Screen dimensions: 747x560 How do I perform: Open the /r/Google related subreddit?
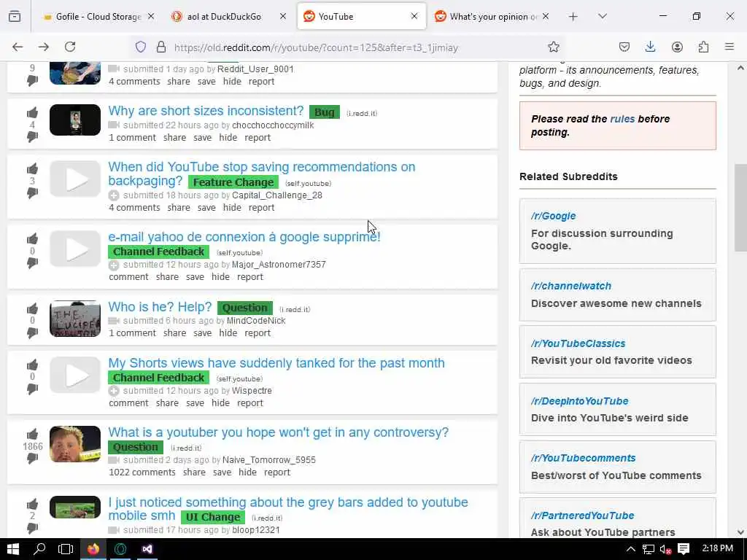pyautogui.click(x=554, y=216)
